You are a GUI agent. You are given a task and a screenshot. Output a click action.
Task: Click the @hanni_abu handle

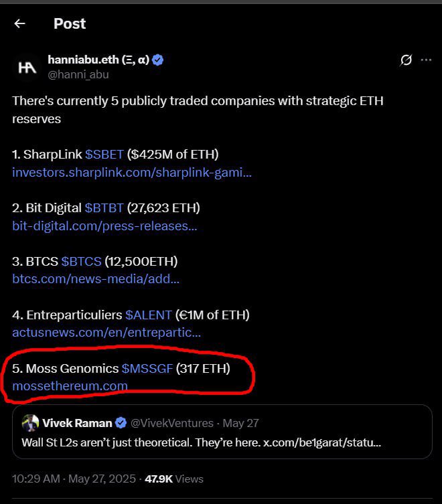coord(78,74)
